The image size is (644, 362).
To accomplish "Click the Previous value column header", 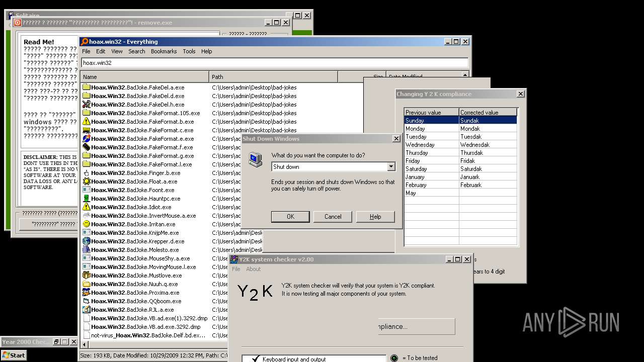I will click(432, 112).
